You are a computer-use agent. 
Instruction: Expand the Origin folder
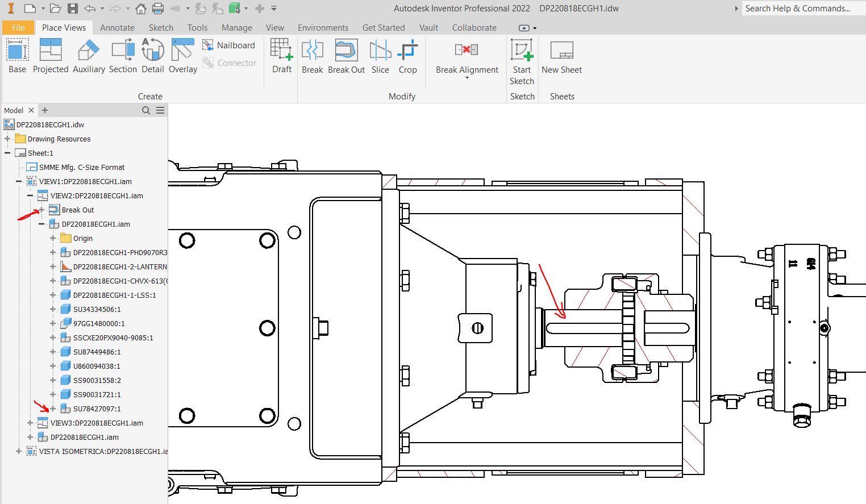52,238
